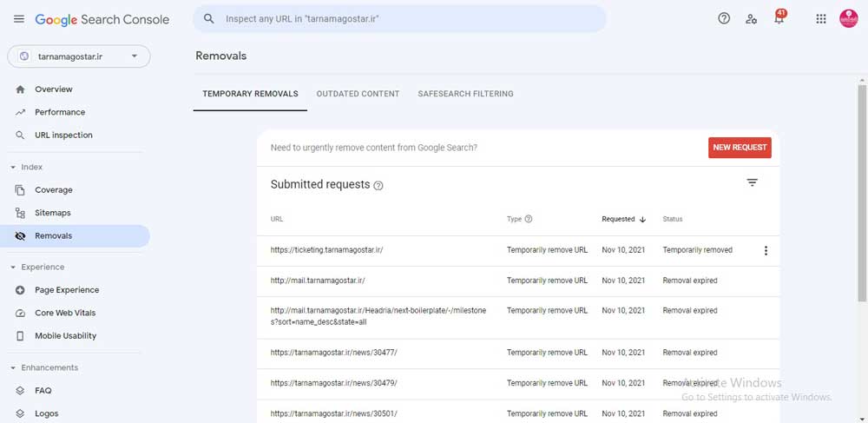Select the http://mail.tarnamagostar.ir/ row URL
Viewport: 868px width, 423px height.
pos(318,281)
